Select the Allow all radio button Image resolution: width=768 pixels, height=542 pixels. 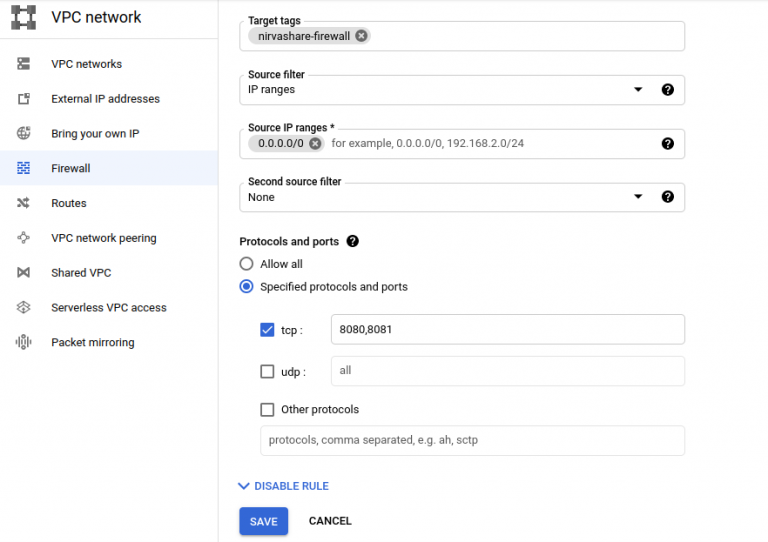(x=246, y=264)
